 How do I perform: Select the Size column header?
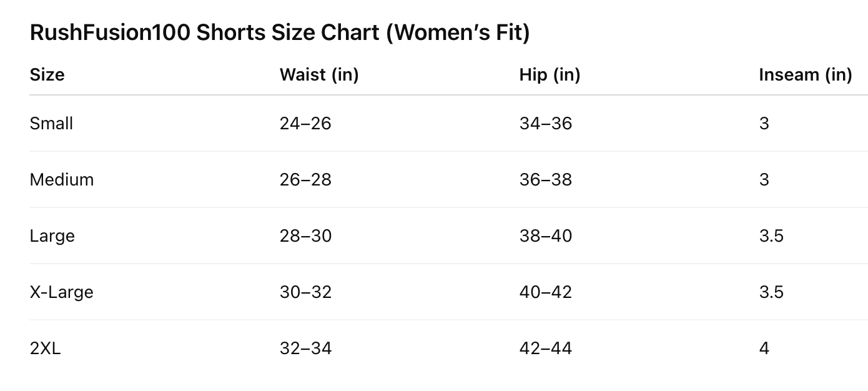coord(47,75)
